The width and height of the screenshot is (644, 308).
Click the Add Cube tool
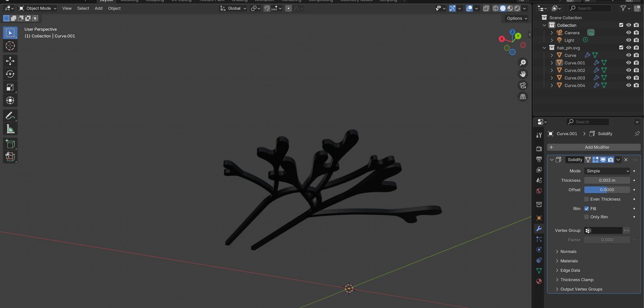click(10, 144)
